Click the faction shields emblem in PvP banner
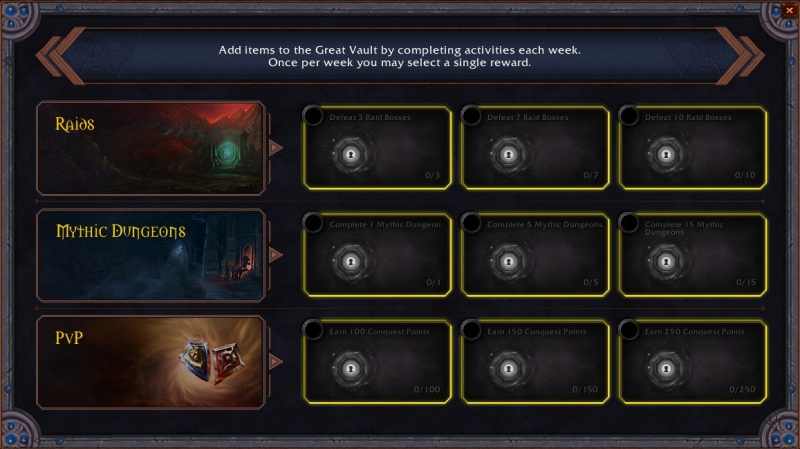Viewport: 800px width, 449px height. [x=212, y=362]
